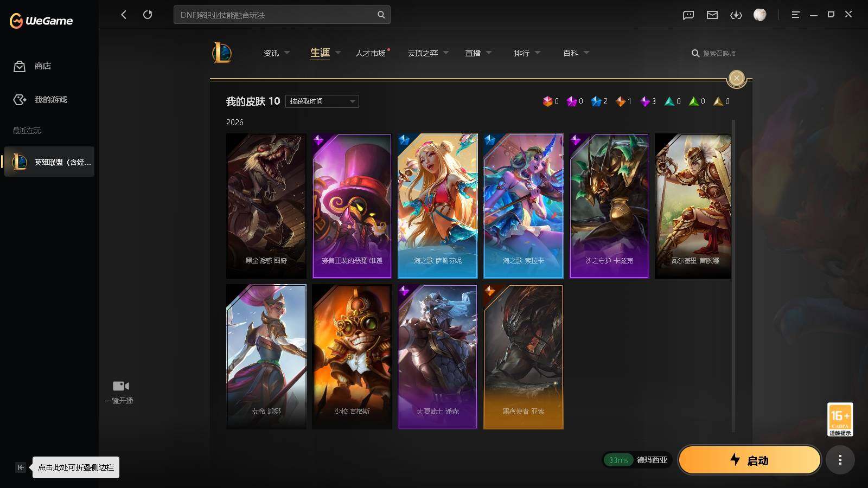Click the League of Legends logo
Viewport: 868px width, 488px height.
(x=222, y=53)
